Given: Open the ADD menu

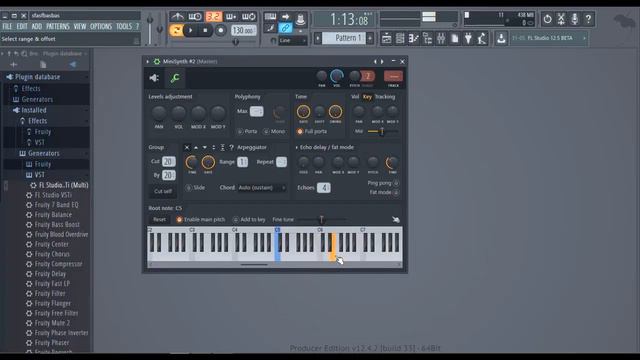Looking at the screenshot, I should (36, 27).
